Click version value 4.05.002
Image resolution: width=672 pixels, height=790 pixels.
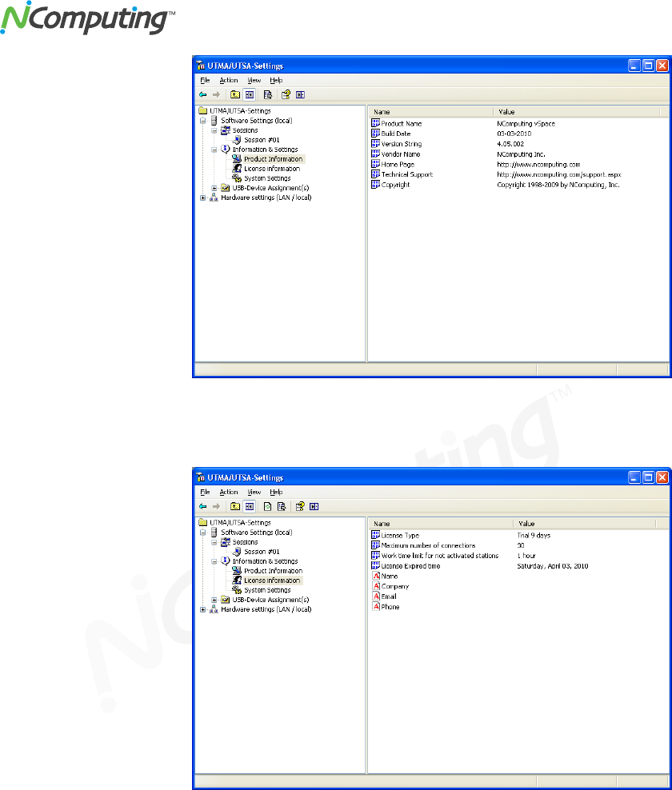point(510,144)
